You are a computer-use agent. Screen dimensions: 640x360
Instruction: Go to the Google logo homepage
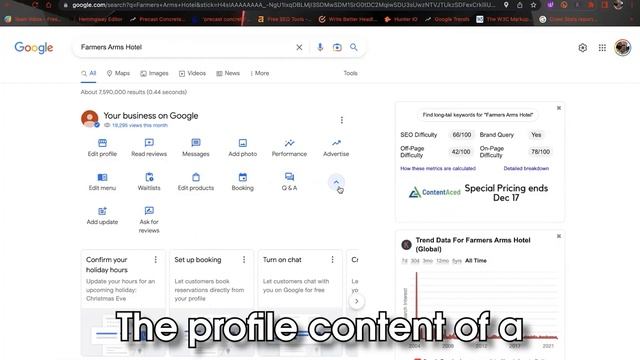(x=34, y=48)
